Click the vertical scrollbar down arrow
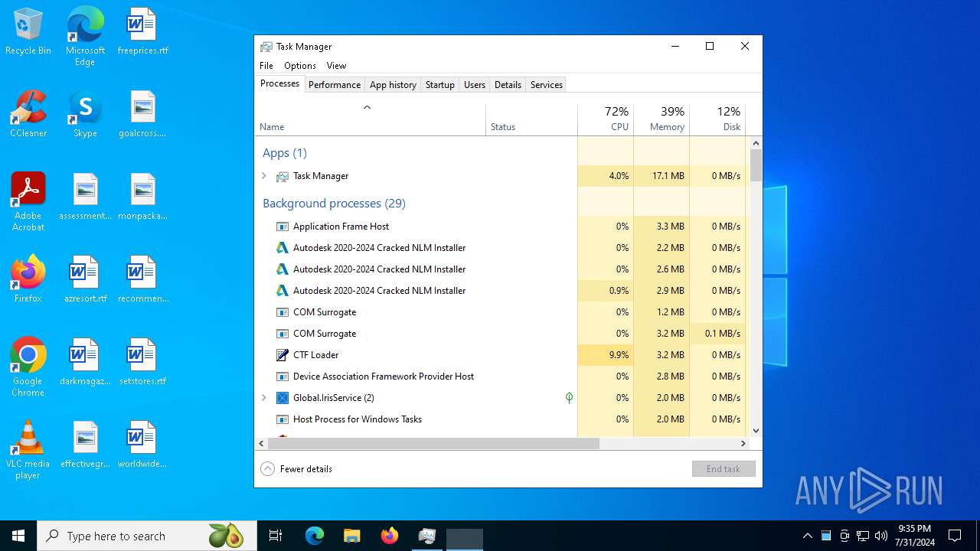980x551 pixels. pyautogui.click(x=756, y=431)
